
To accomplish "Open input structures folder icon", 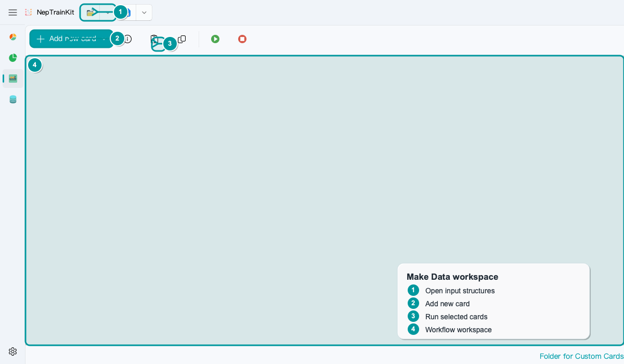I will point(90,12).
